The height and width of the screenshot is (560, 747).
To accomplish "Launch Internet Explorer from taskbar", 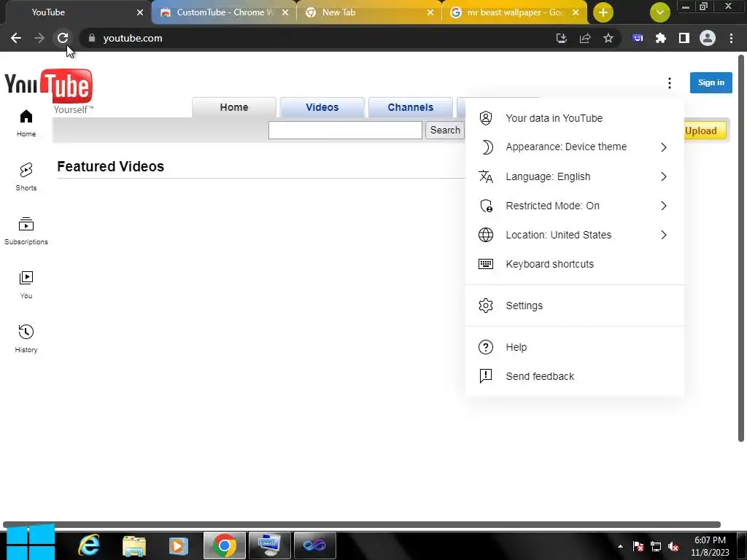I will pos(89,545).
